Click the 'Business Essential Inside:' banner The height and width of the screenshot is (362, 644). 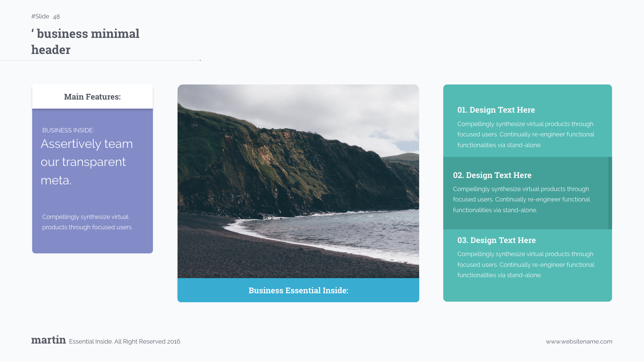click(x=298, y=290)
